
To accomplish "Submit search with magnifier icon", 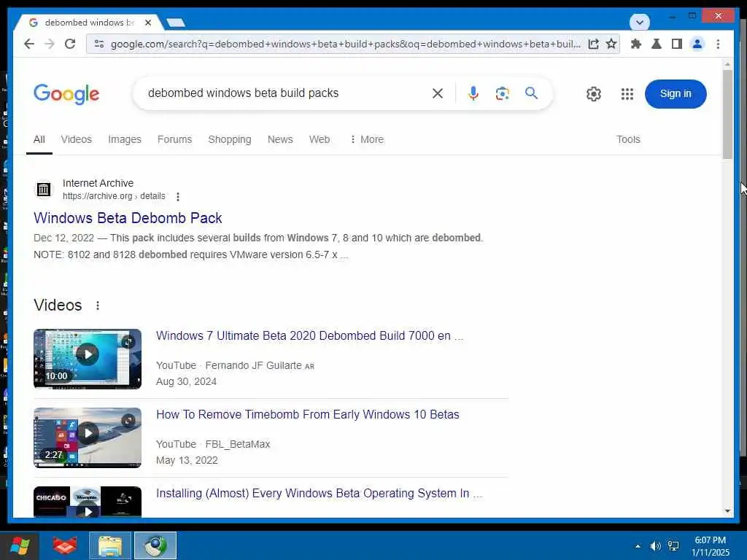I will [x=531, y=93].
